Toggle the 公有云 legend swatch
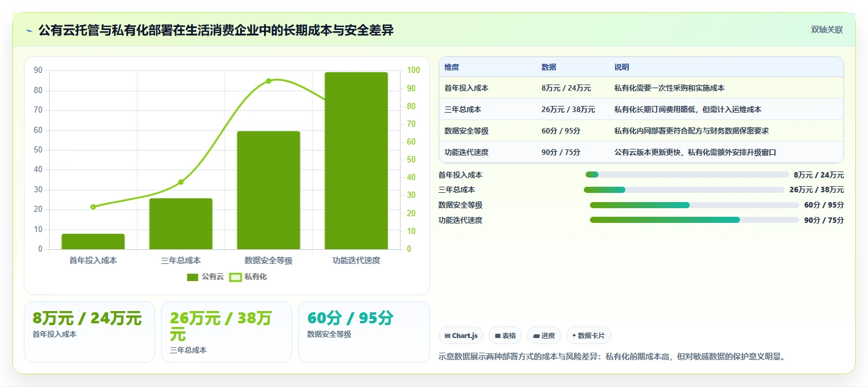Screen dimensions: 868x387 [192, 277]
